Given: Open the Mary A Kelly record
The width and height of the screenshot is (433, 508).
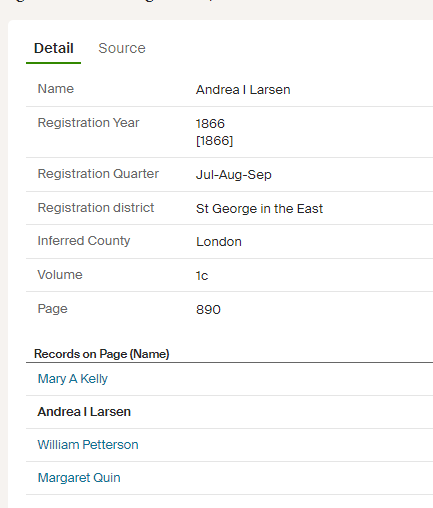Looking at the screenshot, I should click(x=73, y=379).
